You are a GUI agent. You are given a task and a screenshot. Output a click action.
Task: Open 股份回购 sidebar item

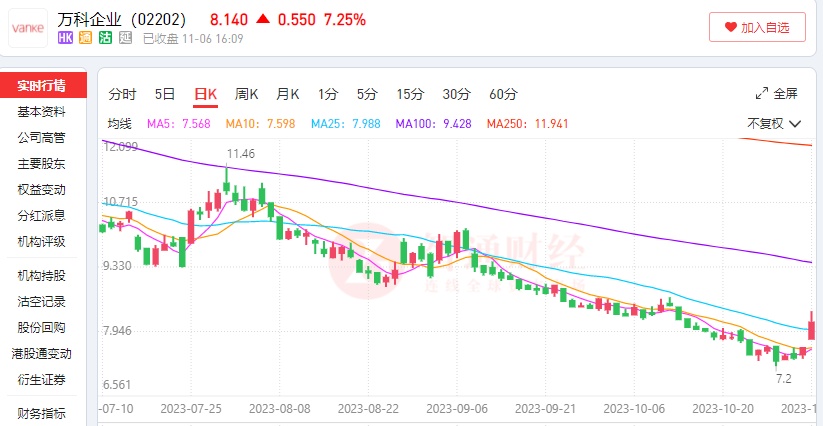click(x=42, y=328)
